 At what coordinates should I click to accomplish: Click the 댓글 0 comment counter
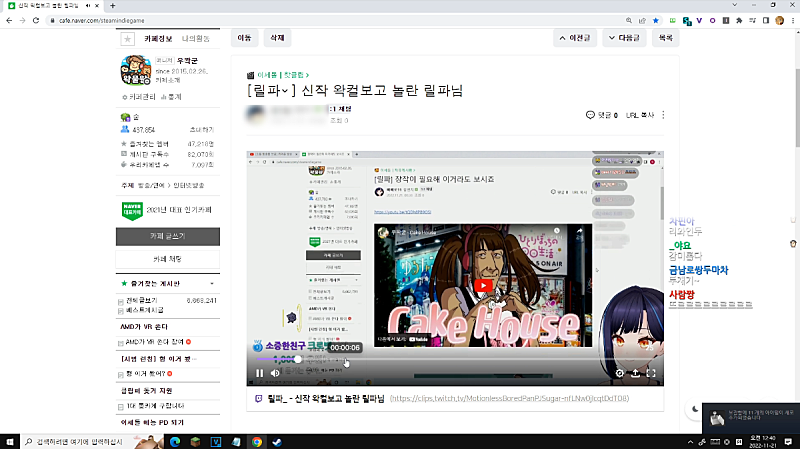pos(602,115)
